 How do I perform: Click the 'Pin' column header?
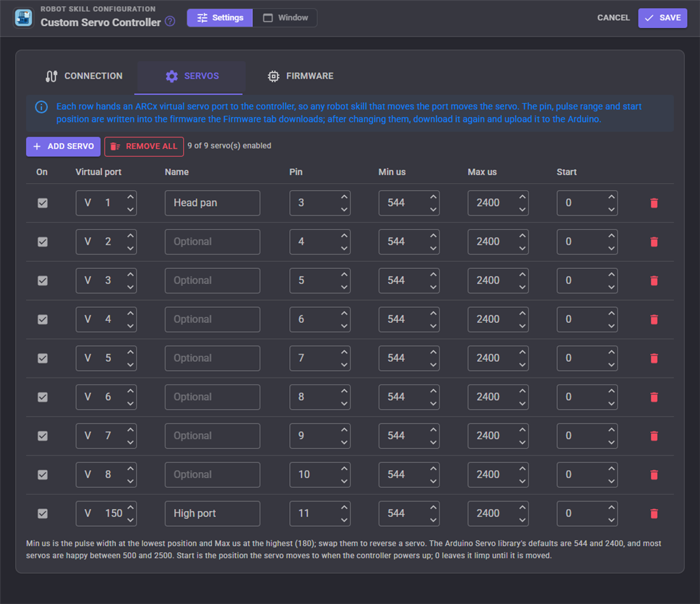click(x=296, y=172)
